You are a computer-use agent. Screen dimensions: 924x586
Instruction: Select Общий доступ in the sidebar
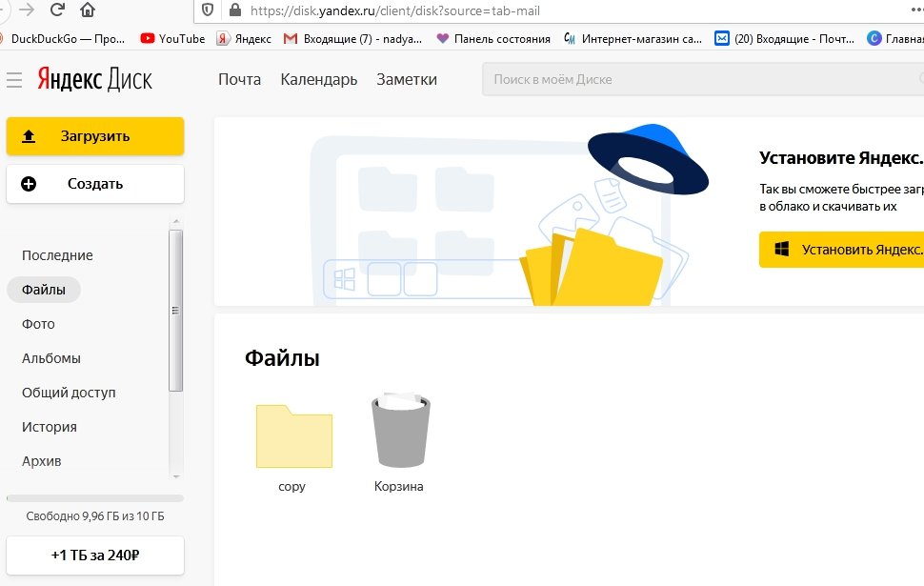click(x=69, y=392)
